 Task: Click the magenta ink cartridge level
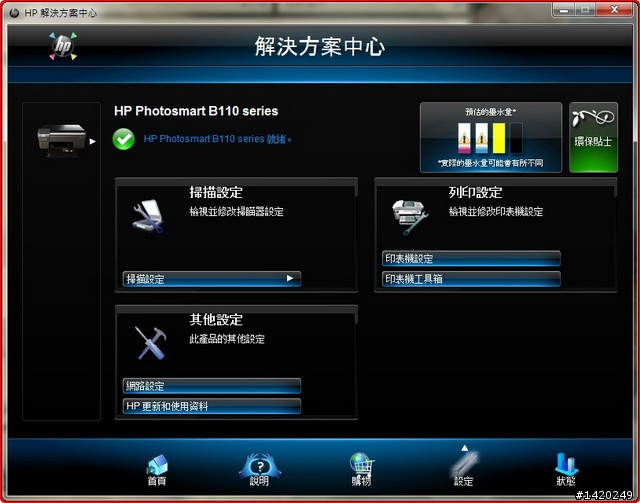point(464,138)
